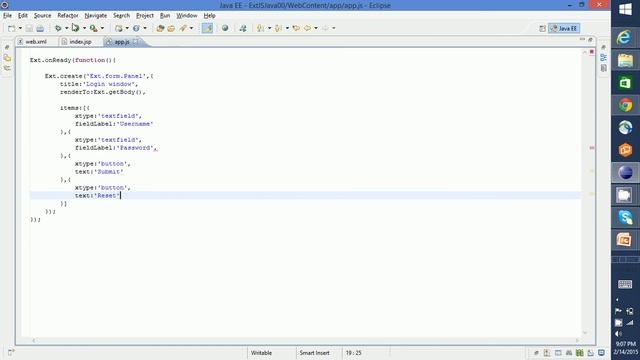
Task: Click the green Run toolbar icon
Action: [x=75, y=28]
